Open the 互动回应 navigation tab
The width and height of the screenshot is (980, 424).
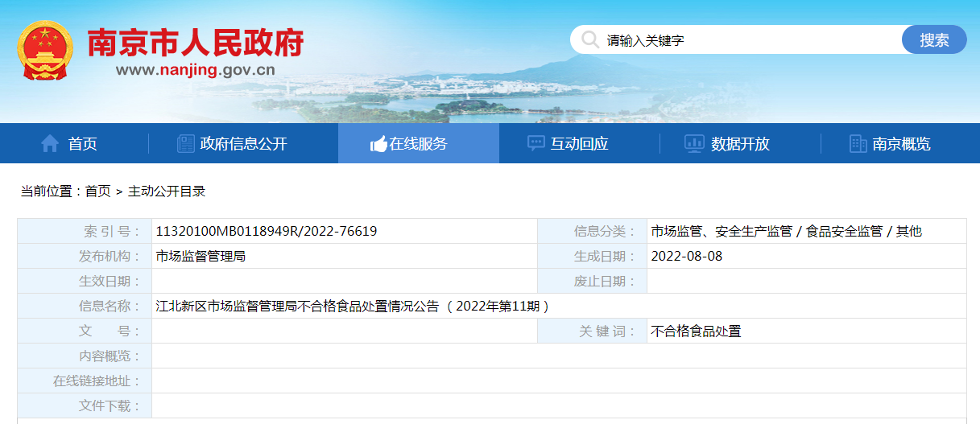pos(579,144)
